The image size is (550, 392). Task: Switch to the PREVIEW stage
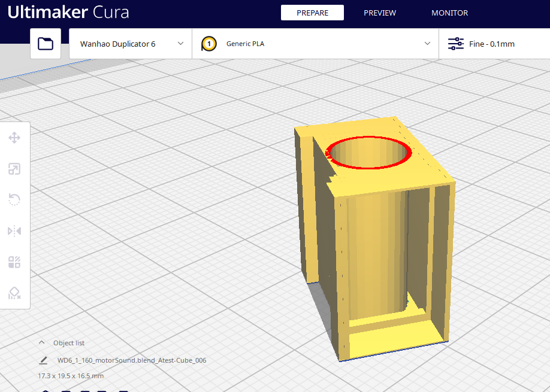380,13
